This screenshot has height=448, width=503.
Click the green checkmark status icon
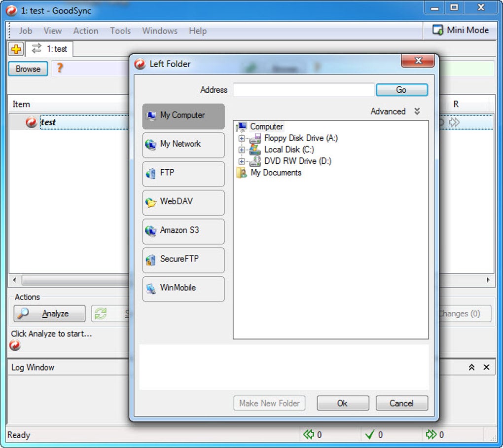[x=369, y=435]
